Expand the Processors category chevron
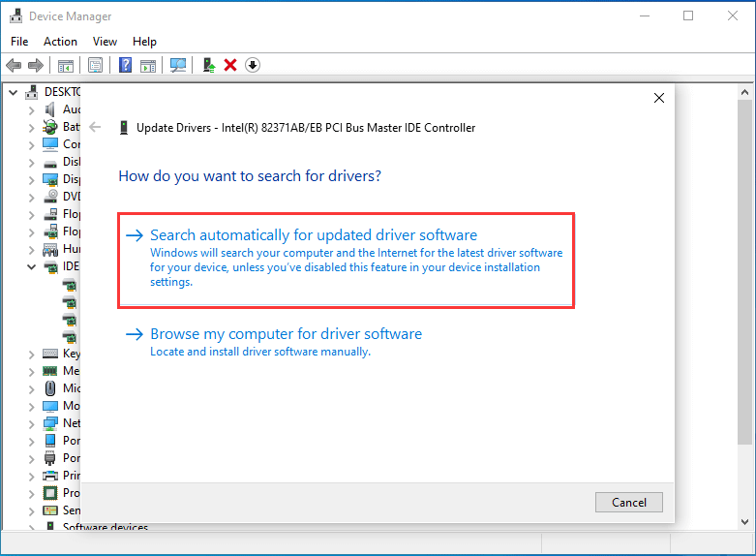This screenshot has height=556, width=756. tap(32, 494)
